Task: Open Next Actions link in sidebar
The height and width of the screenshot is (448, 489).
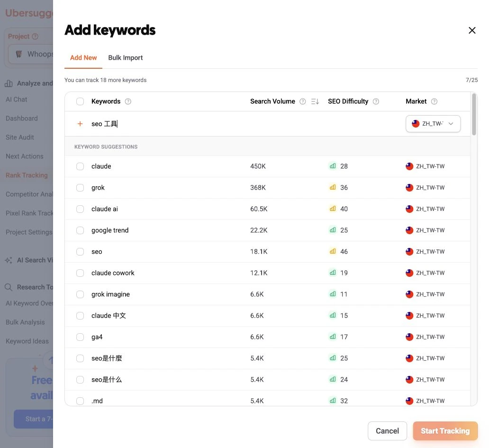Action: point(24,156)
